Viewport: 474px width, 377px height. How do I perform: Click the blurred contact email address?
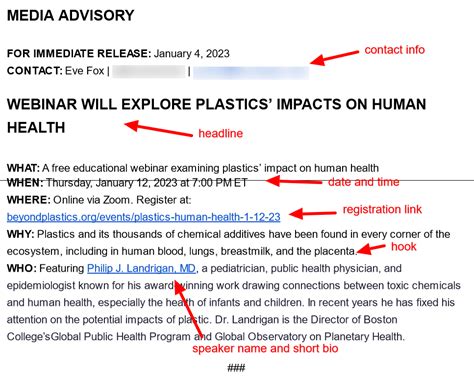(x=251, y=72)
